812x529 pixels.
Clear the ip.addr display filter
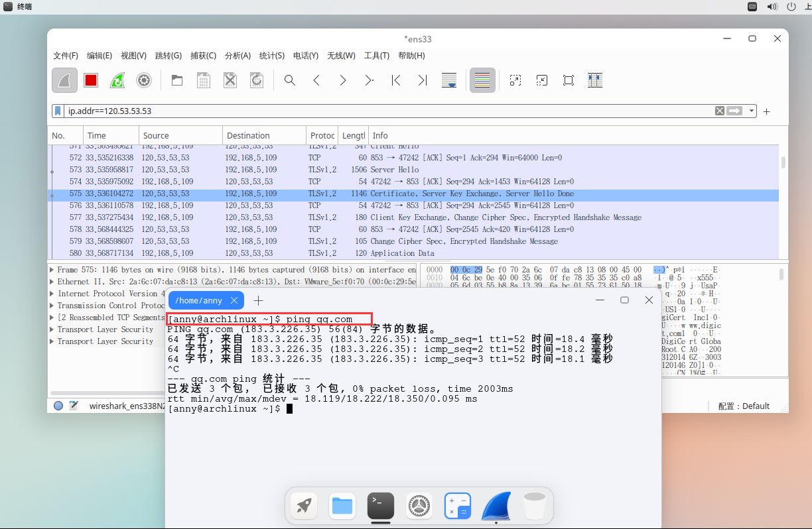[720, 111]
